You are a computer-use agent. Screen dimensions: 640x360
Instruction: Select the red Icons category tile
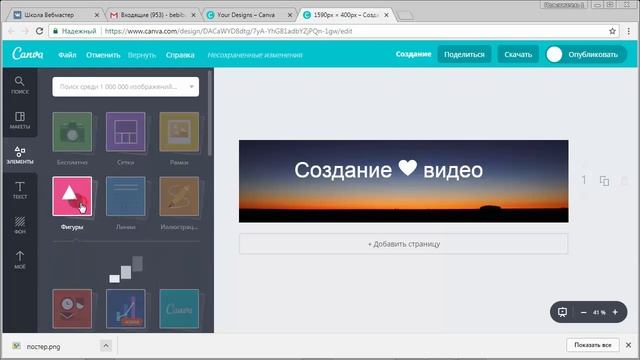tap(72, 309)
